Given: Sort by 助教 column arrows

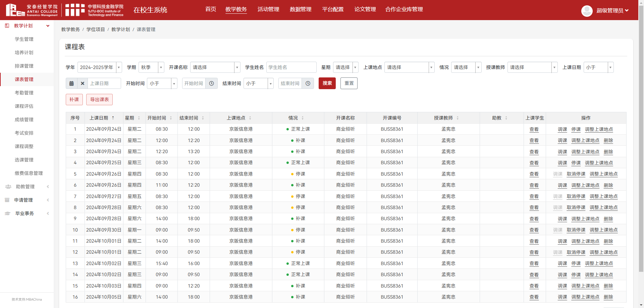Looking at the screenshot, I should pyautogui.click(x=506, y=118).
